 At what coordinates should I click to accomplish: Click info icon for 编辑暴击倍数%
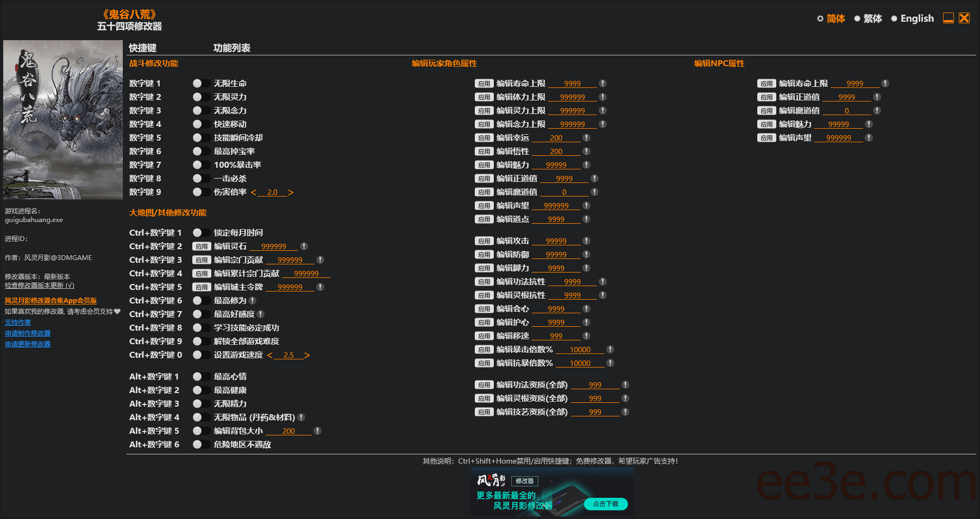pos(610,350)
